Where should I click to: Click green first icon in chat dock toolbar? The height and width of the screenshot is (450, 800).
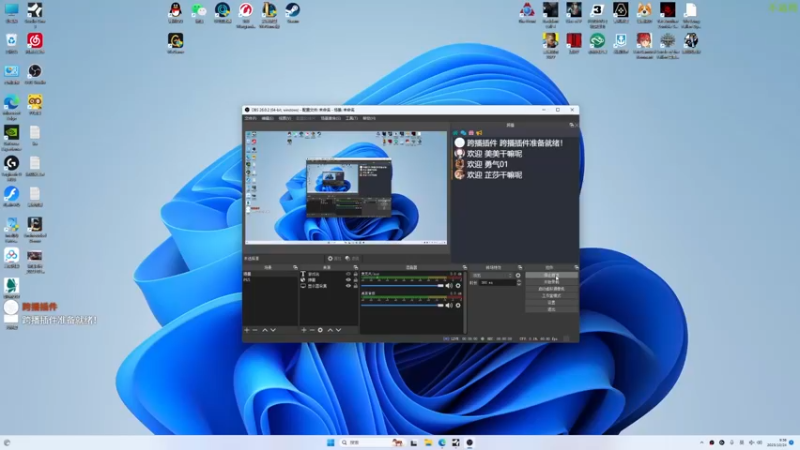456,133
